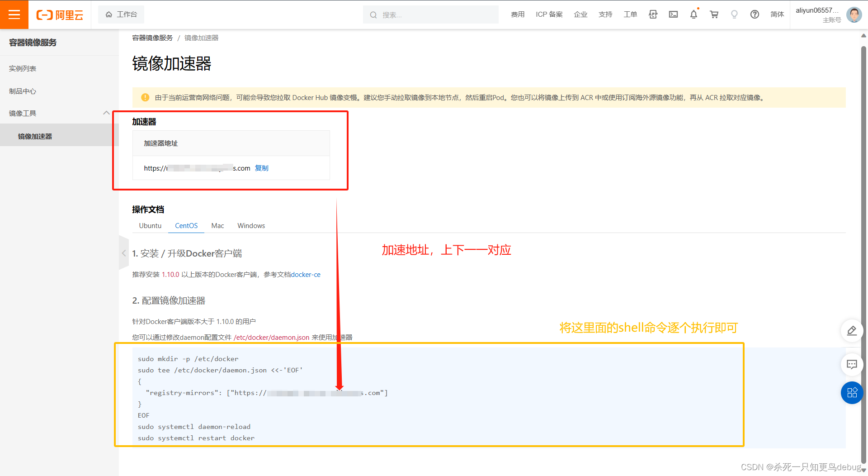The width and height of the screenshot is (868, 476).
Task: Click the Alibaba Cloud logo
Action: [60, 15]
